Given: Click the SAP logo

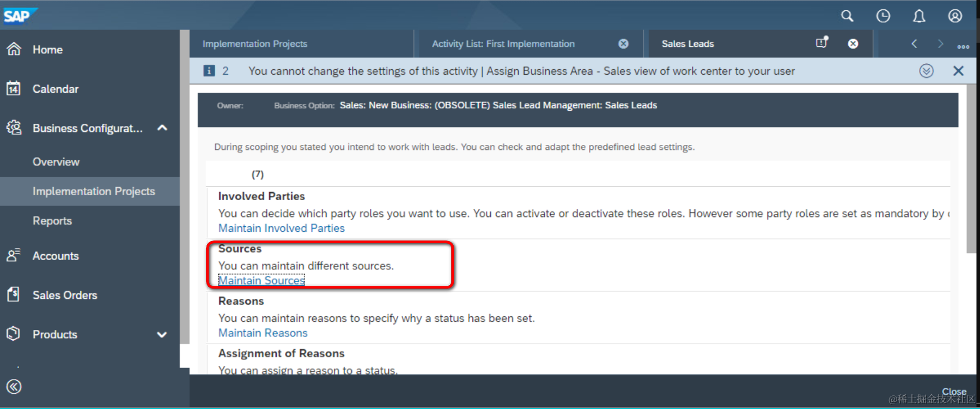Looking at the screenshot, I should click(20, 16).
